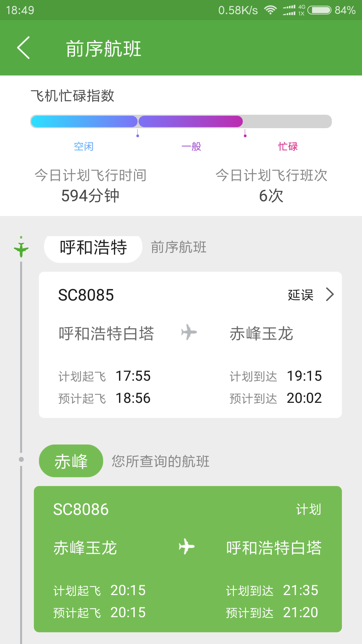Tap the 忙碌 busy level label
Image resolution: width=362 pixels, height=644 pixels.
(288, 147)
